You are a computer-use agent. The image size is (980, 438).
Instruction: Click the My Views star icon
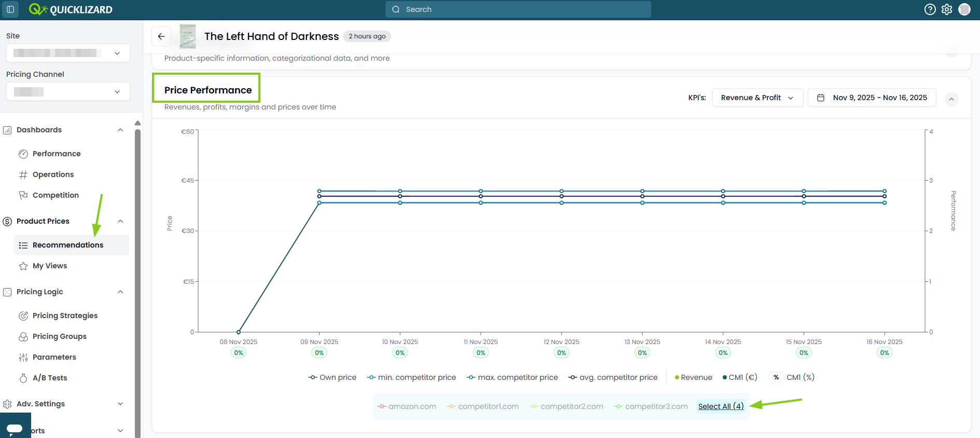(23, 266)
